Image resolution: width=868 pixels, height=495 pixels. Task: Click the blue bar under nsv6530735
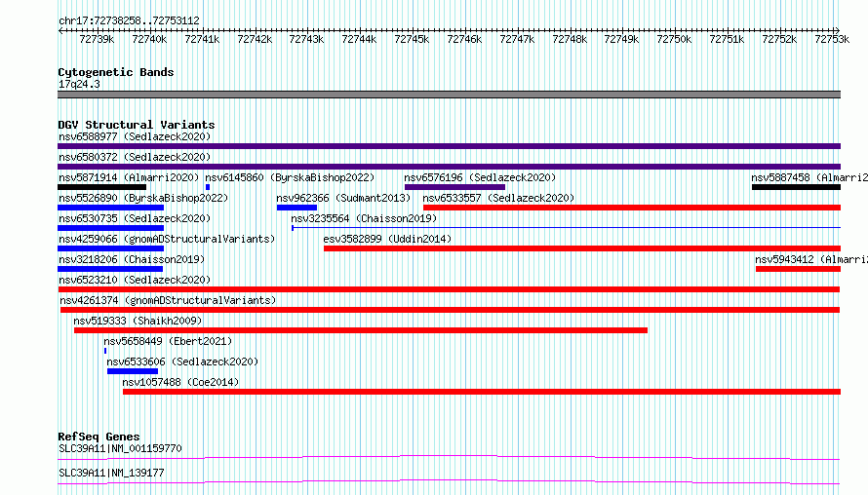(x=111, y=228)
